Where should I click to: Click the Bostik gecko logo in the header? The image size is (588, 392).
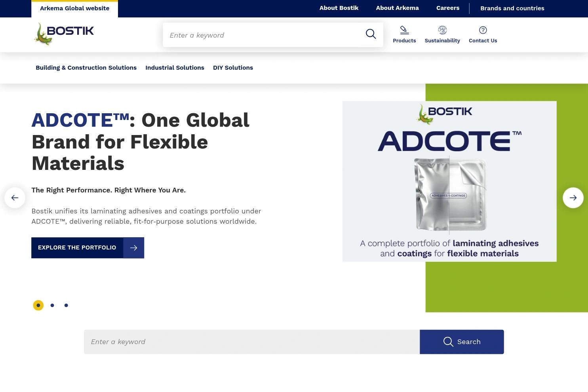point(64,34)
